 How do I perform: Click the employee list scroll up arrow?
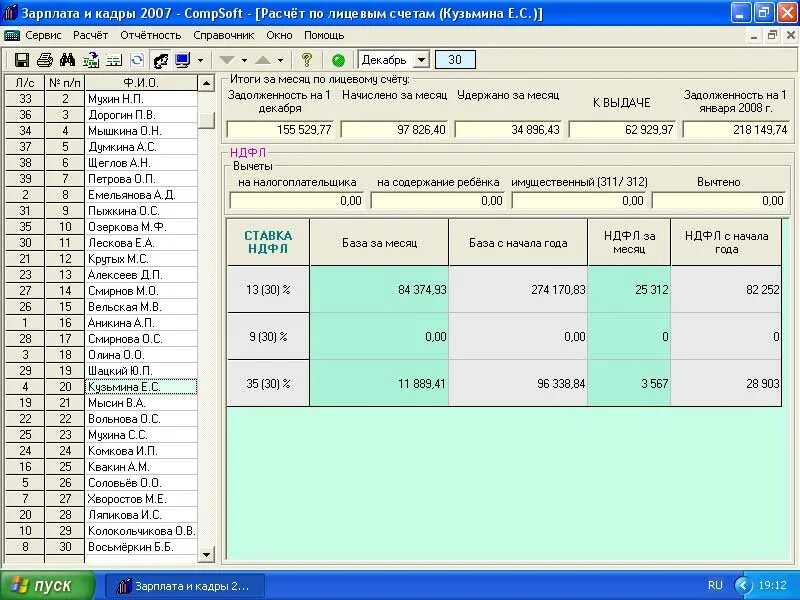[x=206, y=83]
